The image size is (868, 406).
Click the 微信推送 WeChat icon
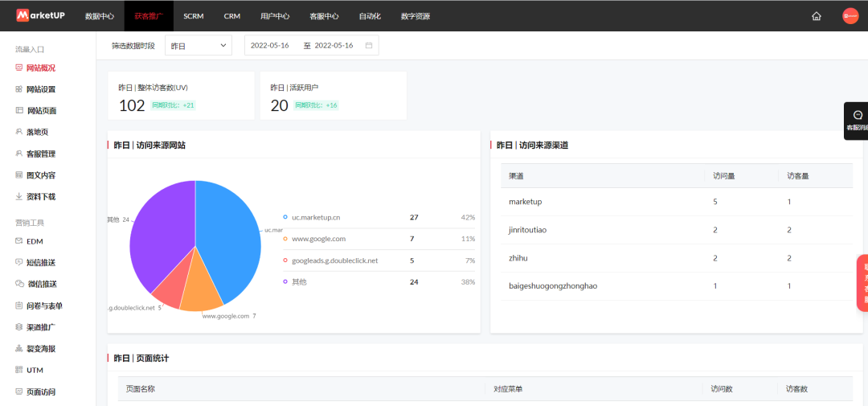coord(18,284)
